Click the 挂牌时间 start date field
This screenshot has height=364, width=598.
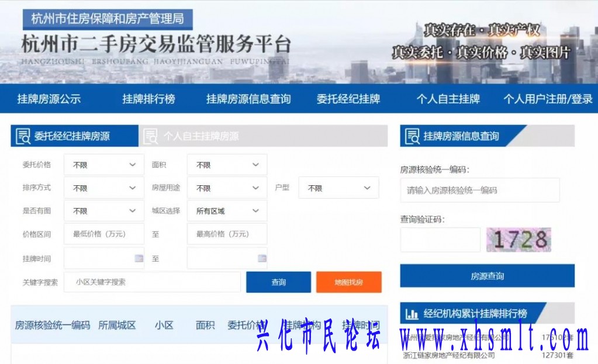pos(103,258)
